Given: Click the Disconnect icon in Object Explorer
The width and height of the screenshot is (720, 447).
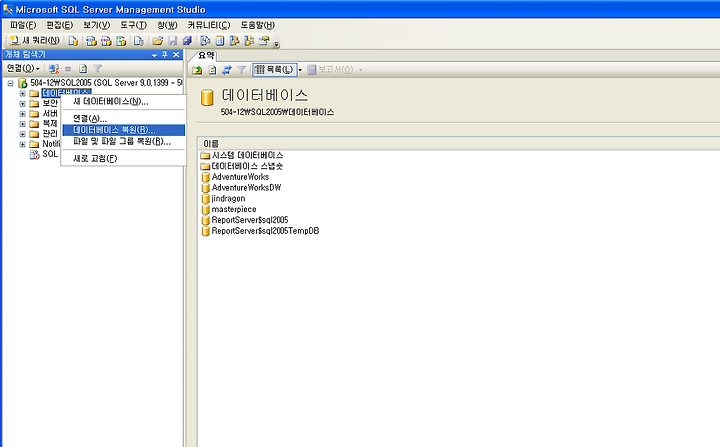Looking at the screenshot, I should (54, 69).
